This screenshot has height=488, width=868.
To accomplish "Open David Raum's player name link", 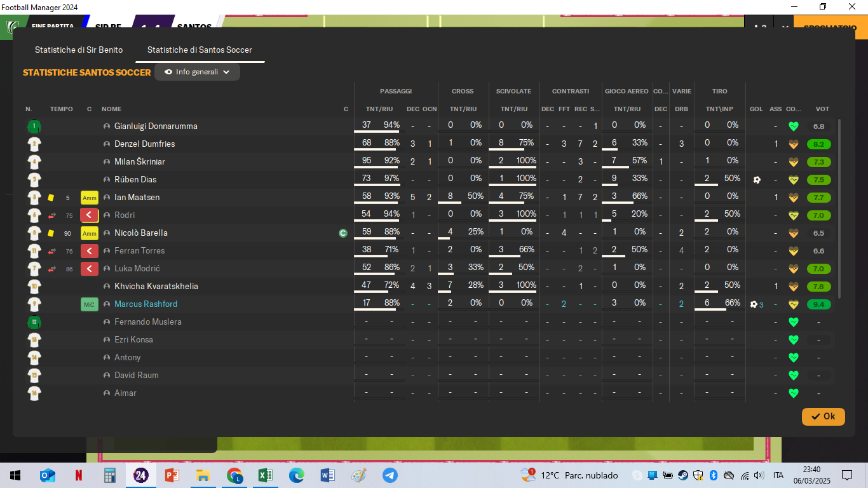I will (x=137, y=376).
